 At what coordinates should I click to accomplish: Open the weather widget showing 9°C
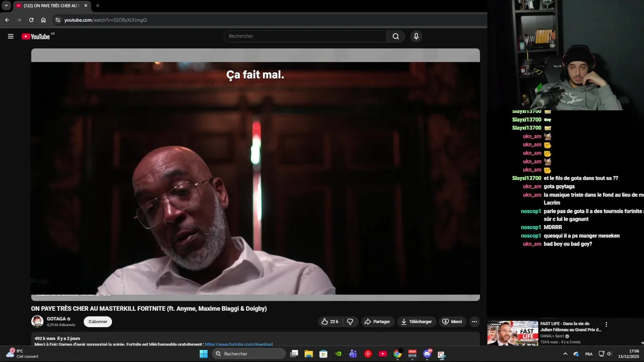coord(22,353)
